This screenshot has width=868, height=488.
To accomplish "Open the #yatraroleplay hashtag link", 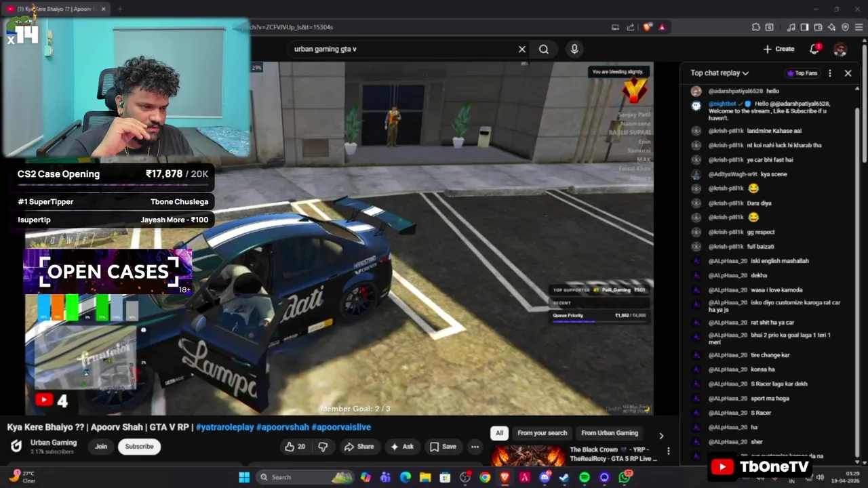I will (224, 427).
